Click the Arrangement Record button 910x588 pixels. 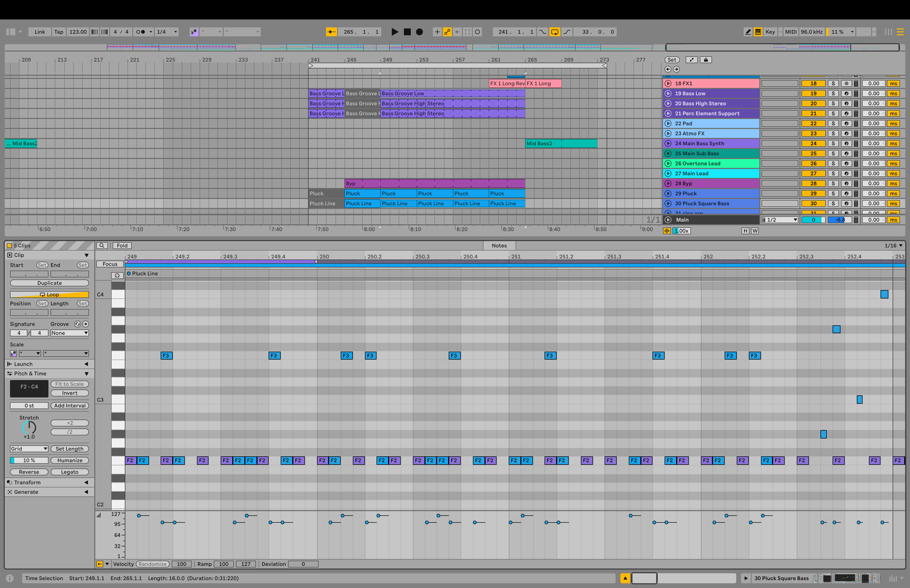[x=419, y=32]
